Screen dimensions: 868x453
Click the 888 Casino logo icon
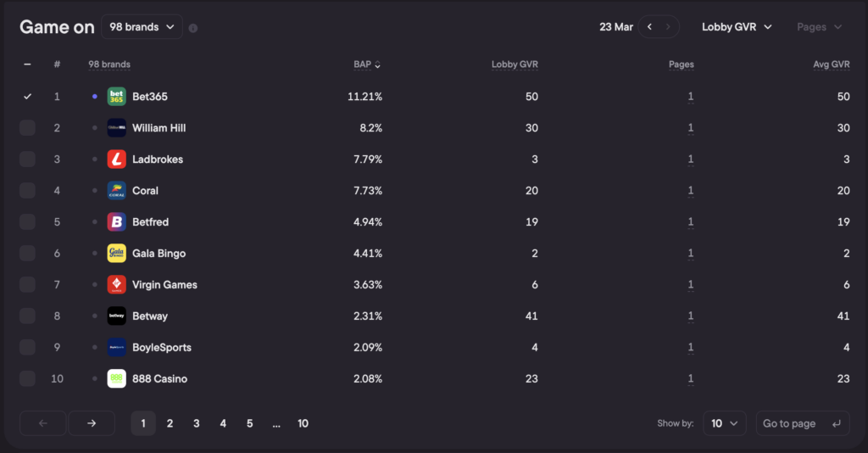pos(116,379)
